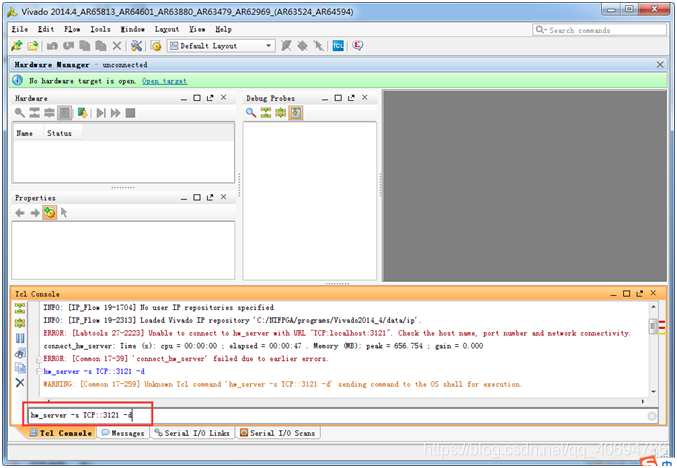Expand all messages in Tcl Console
This screenshot has width=677, height=468.
20,323
